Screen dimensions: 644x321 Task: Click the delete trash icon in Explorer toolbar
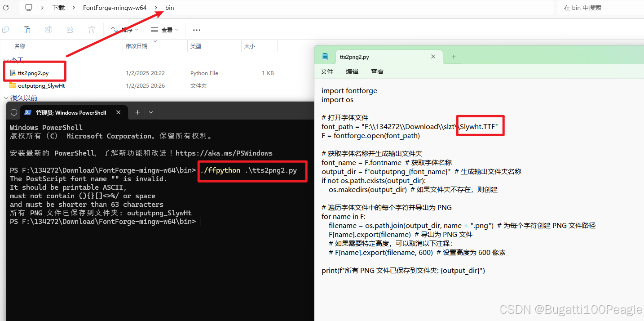tap(92, 30)
